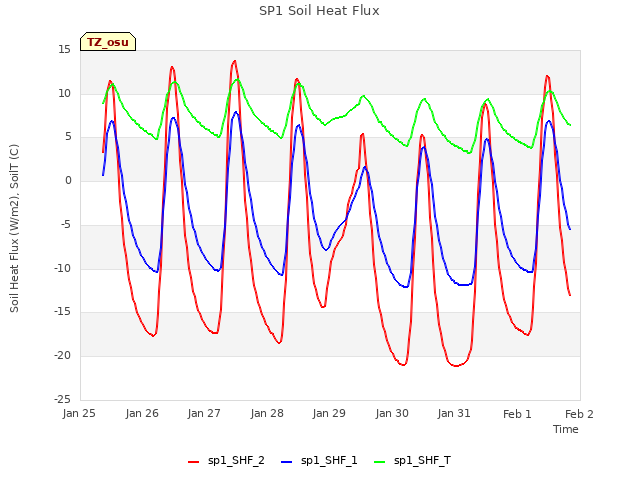Select the Jan 26 x-axis label
640x480 pixels.
coord(142,413)
